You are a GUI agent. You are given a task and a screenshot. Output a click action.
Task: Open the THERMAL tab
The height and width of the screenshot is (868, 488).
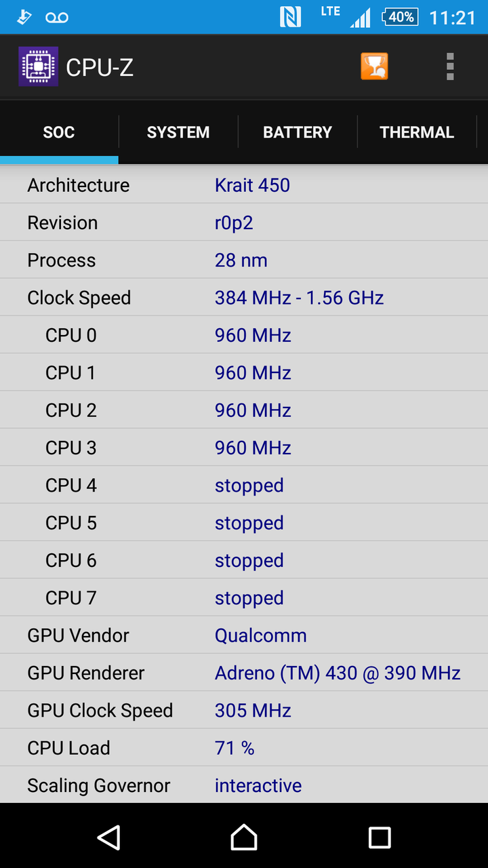tap(417, 132)
